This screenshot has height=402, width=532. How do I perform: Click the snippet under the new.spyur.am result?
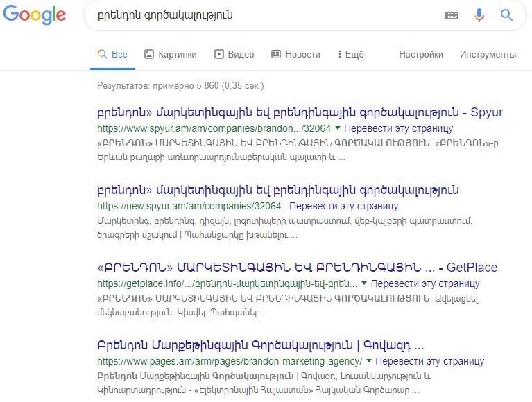284,228
